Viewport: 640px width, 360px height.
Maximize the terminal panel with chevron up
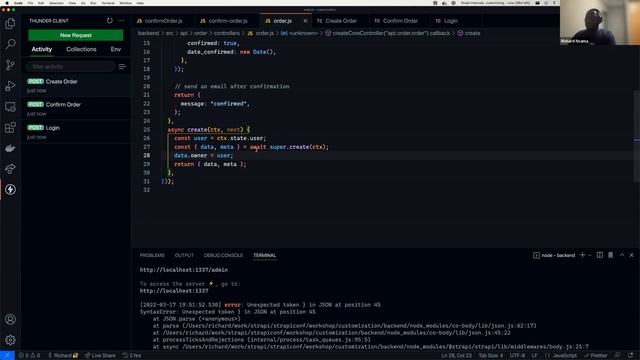(622, 255)
